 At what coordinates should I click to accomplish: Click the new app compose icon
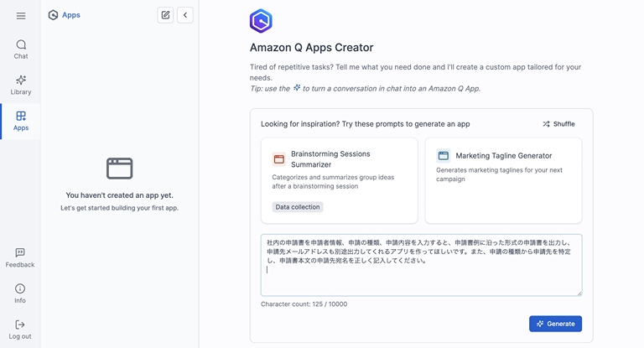tap(165, 15)
